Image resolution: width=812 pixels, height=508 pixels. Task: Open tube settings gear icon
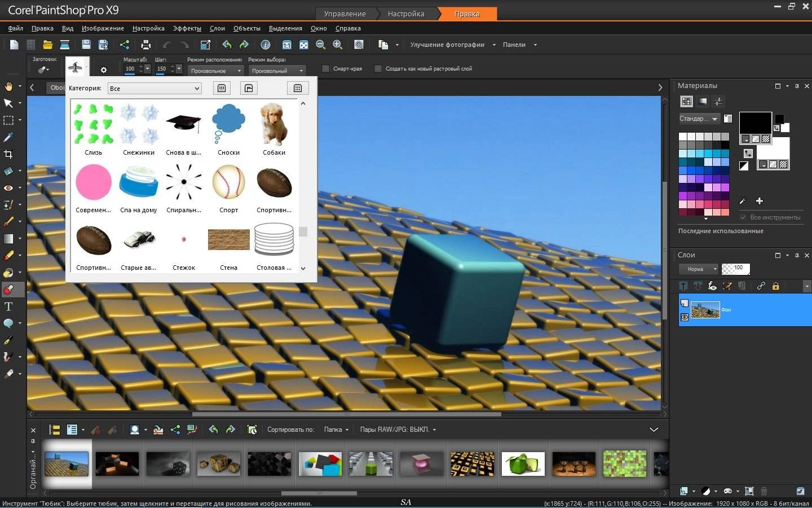[103, 70]
